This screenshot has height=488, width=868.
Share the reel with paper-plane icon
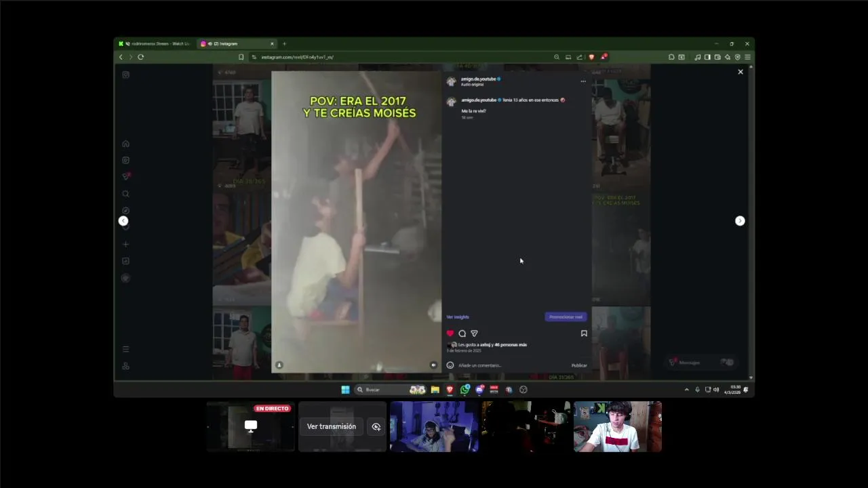click(474, 333)
